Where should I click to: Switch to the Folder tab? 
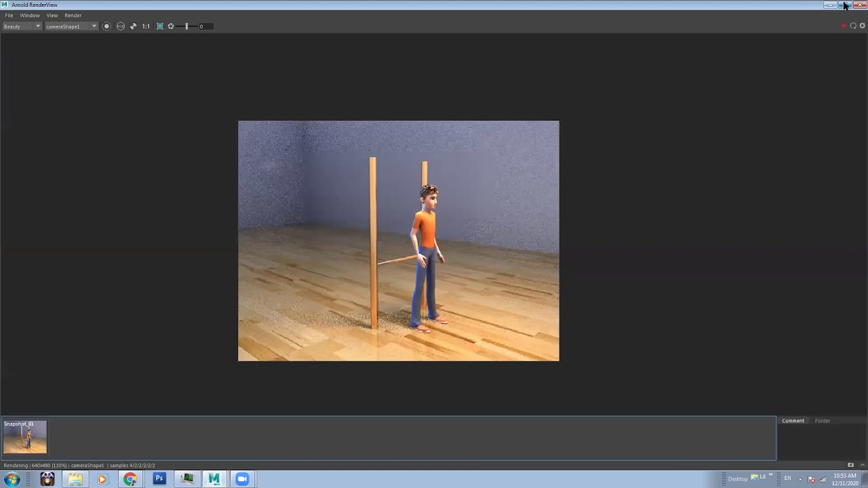click(x=823, y=421)
